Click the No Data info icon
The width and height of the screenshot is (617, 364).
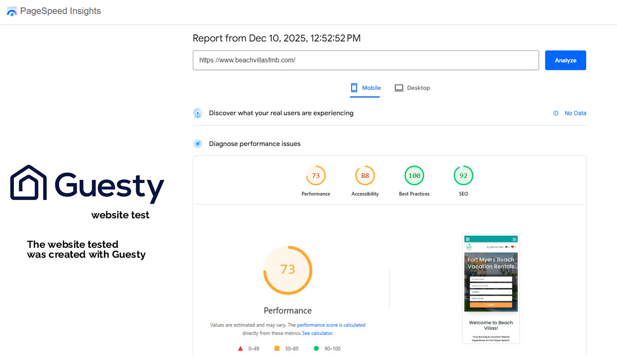556,113
